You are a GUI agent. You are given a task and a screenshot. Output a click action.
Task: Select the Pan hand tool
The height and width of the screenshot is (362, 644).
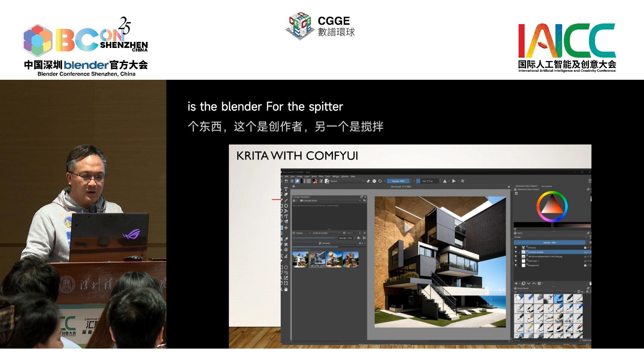point(286,289)
